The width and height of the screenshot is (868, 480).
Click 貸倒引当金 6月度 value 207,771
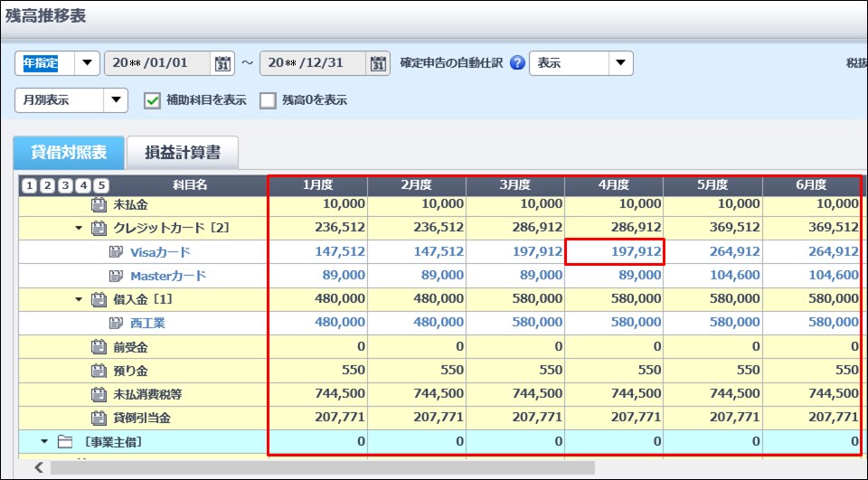click(833, 417)
